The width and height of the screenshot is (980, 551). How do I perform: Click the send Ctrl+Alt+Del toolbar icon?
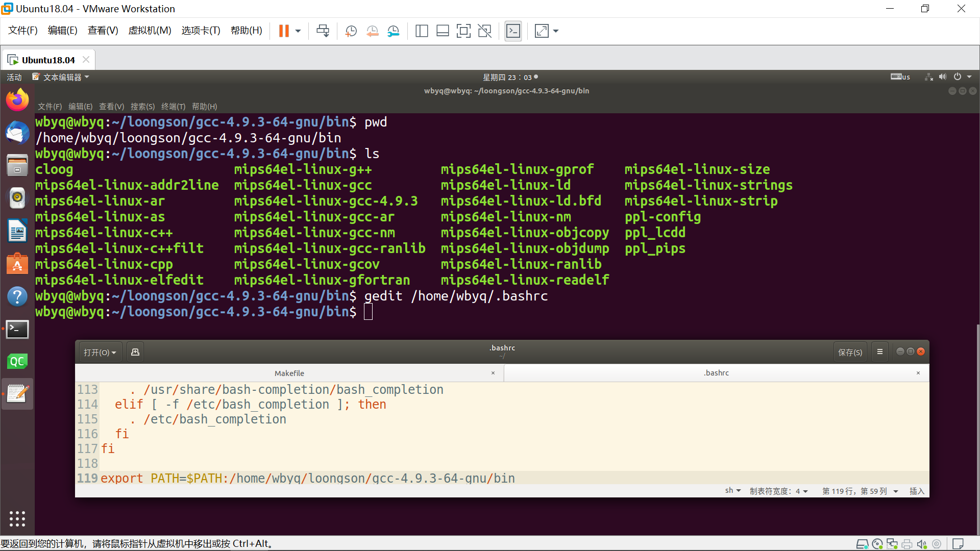323,31
